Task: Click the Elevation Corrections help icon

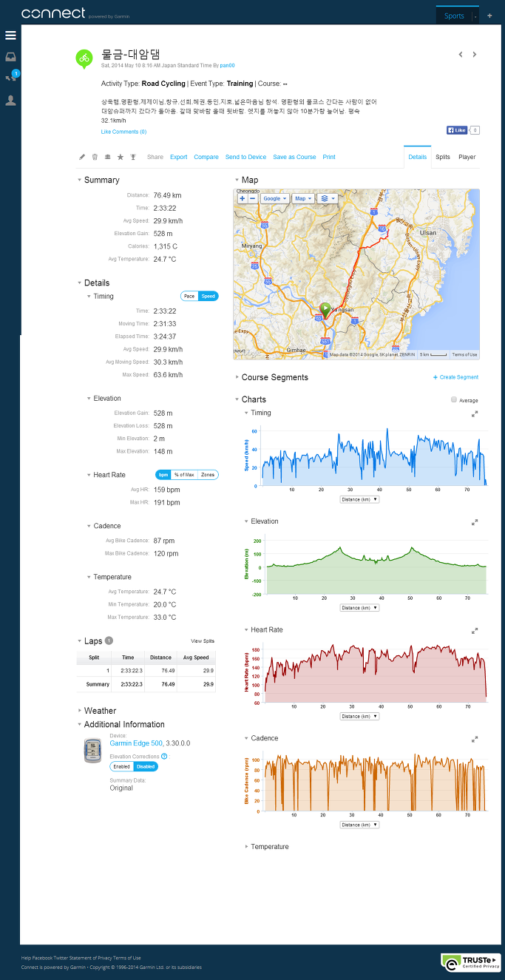Action: 164,757
